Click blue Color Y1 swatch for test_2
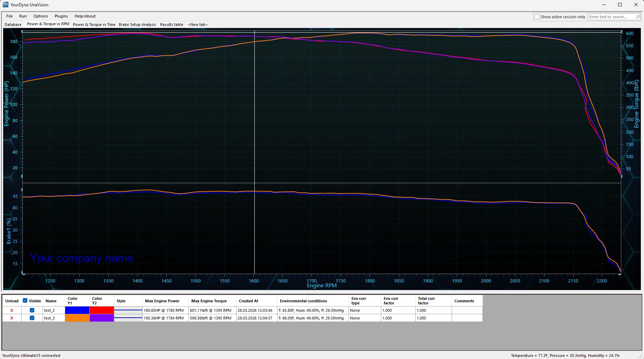This screenshot has width=644, height=359. (77, 310)
